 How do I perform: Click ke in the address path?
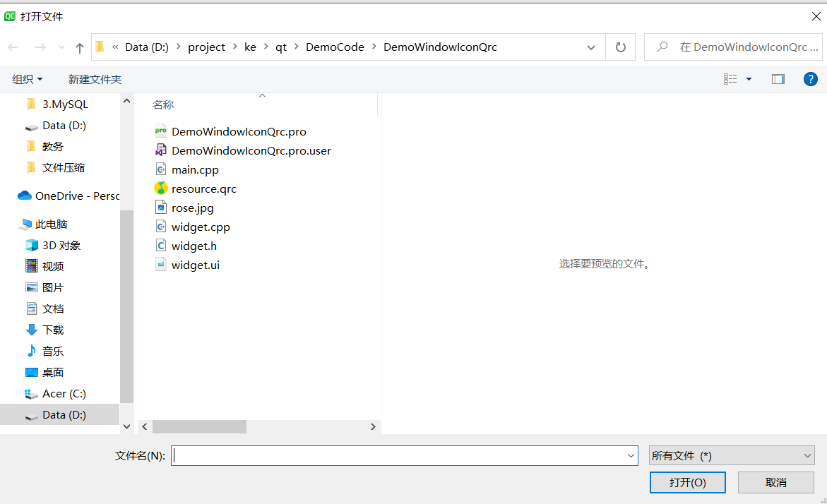coord(250,47)
